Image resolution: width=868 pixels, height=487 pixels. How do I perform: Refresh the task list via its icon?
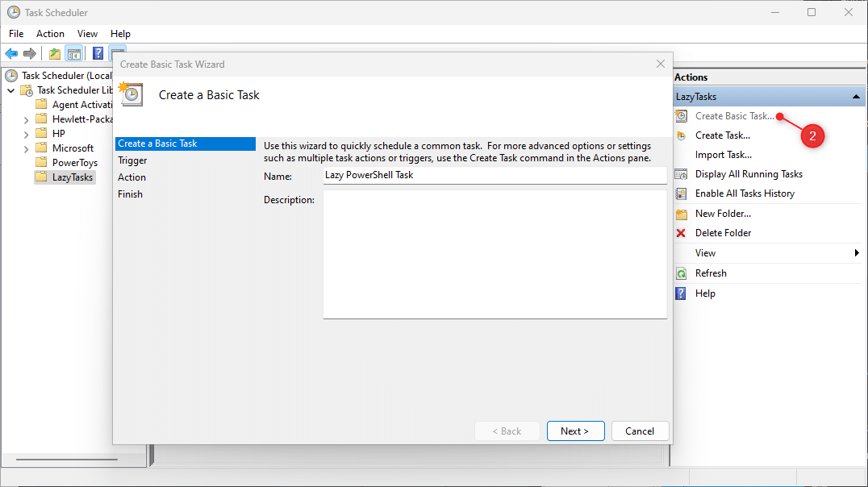[680, 273]
